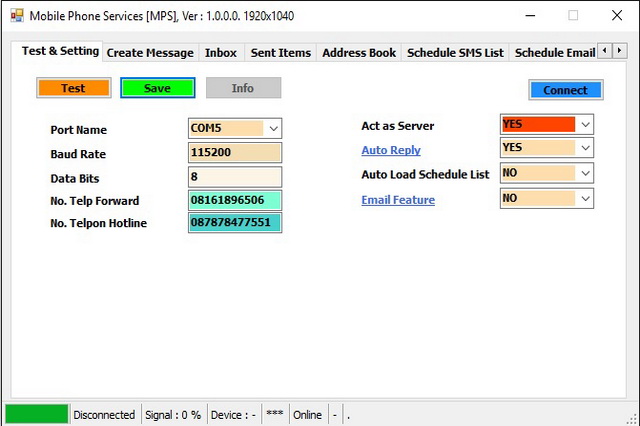The height and width of the screenshot is (426, 640).
Task: Click the Baud Rate input field
Action: [x=234, y=153]
